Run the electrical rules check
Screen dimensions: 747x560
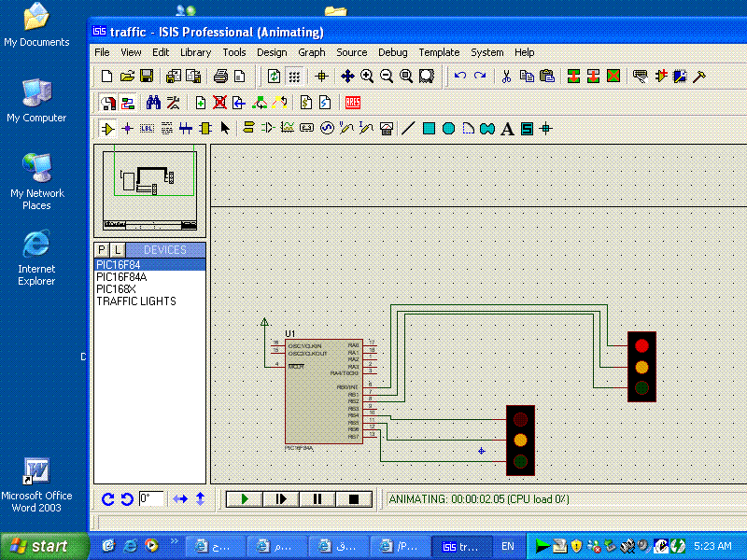(325, 103)
